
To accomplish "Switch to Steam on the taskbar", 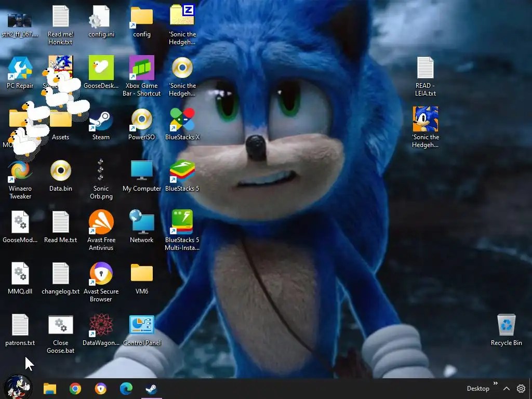I will [x=151, y=389].
